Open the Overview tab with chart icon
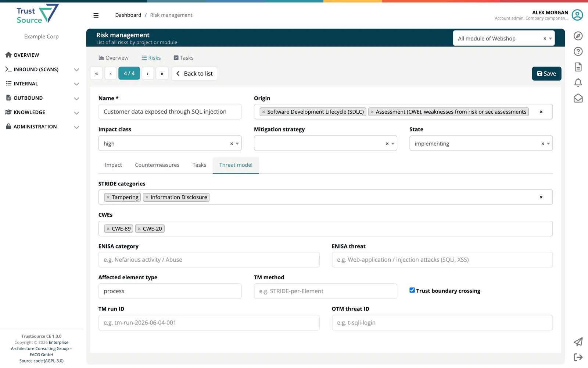This screenshot has height=368, width=588. coord(114,58)
